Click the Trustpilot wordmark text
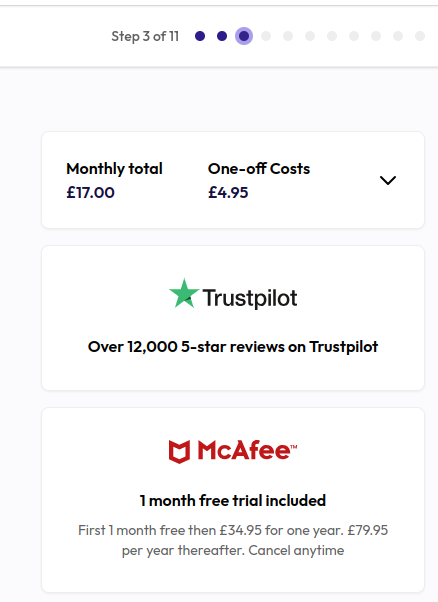The image size is (438, 602). tap(250, 298)
